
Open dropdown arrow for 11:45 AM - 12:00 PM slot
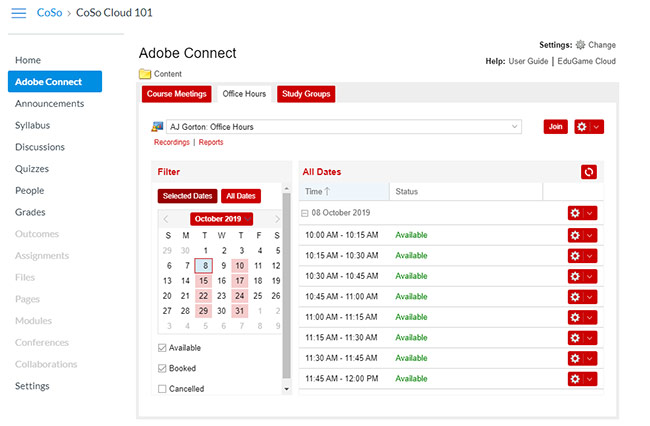pyautogui.click(x=589, y=379)
